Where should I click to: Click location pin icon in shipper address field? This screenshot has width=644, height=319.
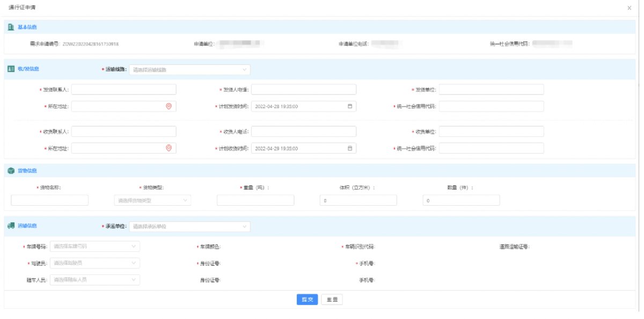(x=169, y=106)
